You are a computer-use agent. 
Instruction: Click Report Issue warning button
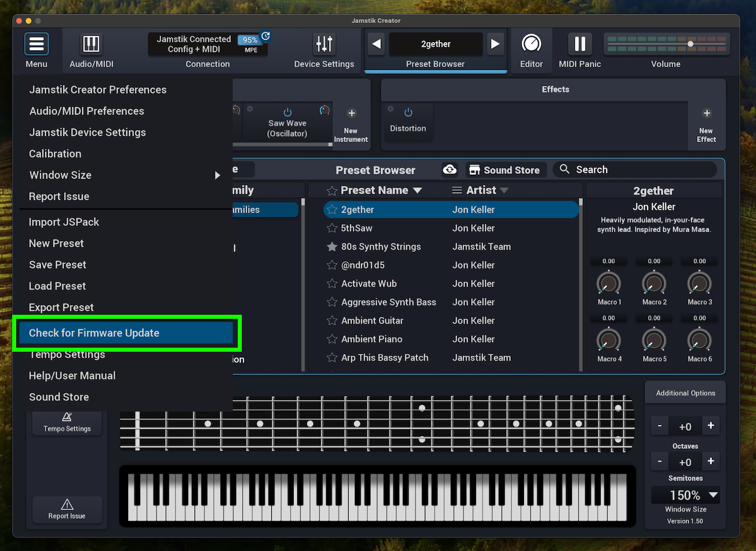pyautogui.click(x=67, y=509)
